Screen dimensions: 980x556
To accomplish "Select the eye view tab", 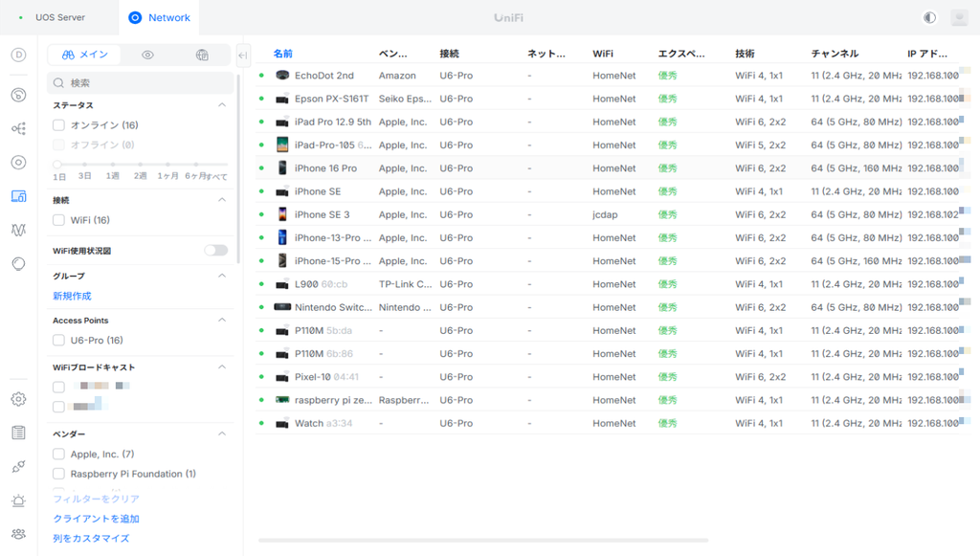I will pos(147,55).
